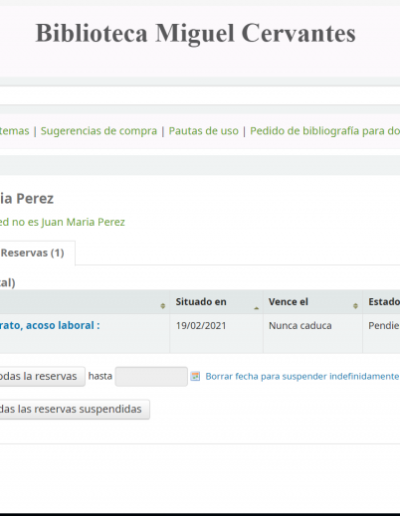Sort by the title column arrows
400x516 pixels.
tap(163, 306)
